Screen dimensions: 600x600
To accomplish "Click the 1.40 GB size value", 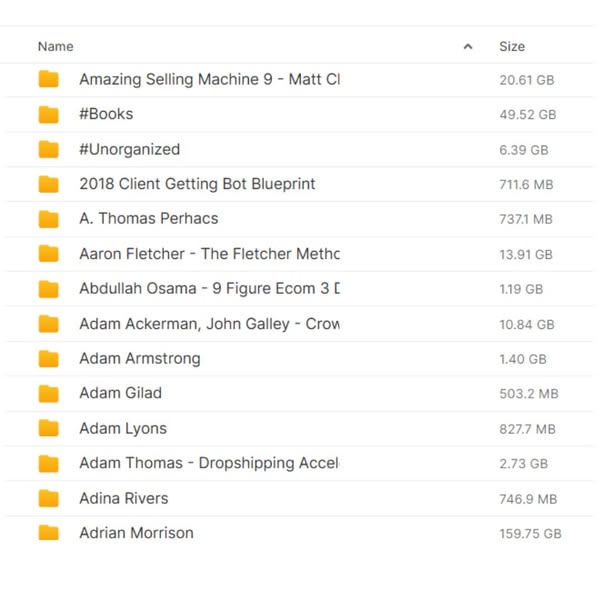I will (523, 359).
